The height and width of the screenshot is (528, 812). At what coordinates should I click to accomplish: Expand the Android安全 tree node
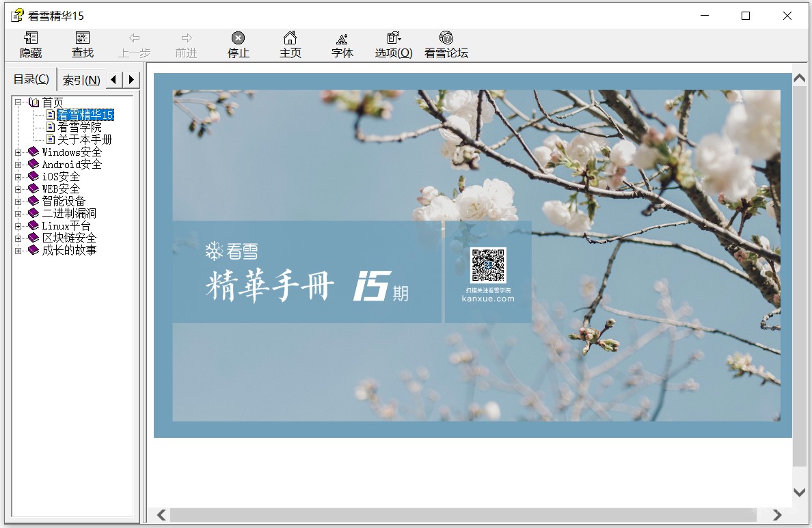point(18,165)
